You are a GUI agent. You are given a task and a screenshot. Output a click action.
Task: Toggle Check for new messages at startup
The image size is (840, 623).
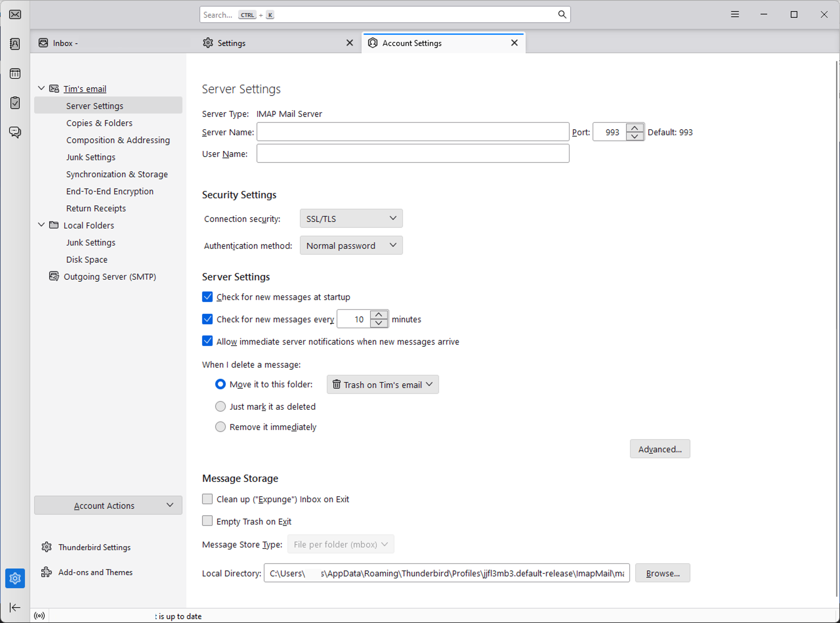[207, 297]
